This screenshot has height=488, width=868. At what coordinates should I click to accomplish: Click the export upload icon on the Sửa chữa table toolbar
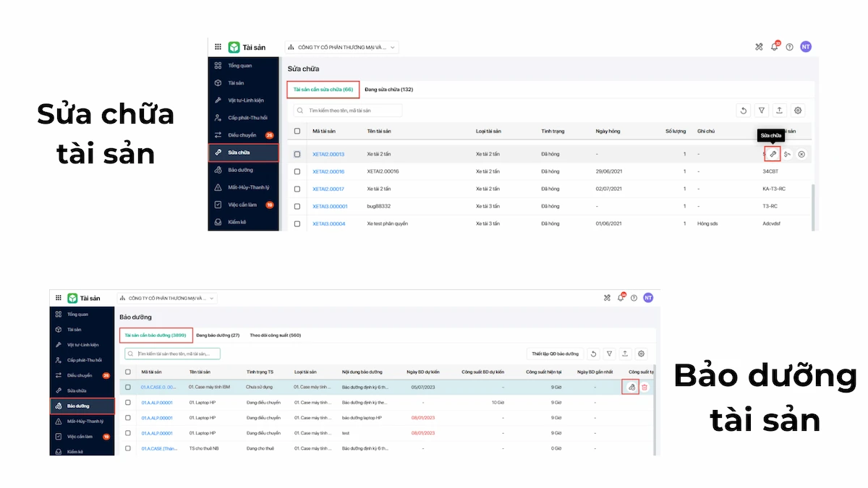[780, 111]
